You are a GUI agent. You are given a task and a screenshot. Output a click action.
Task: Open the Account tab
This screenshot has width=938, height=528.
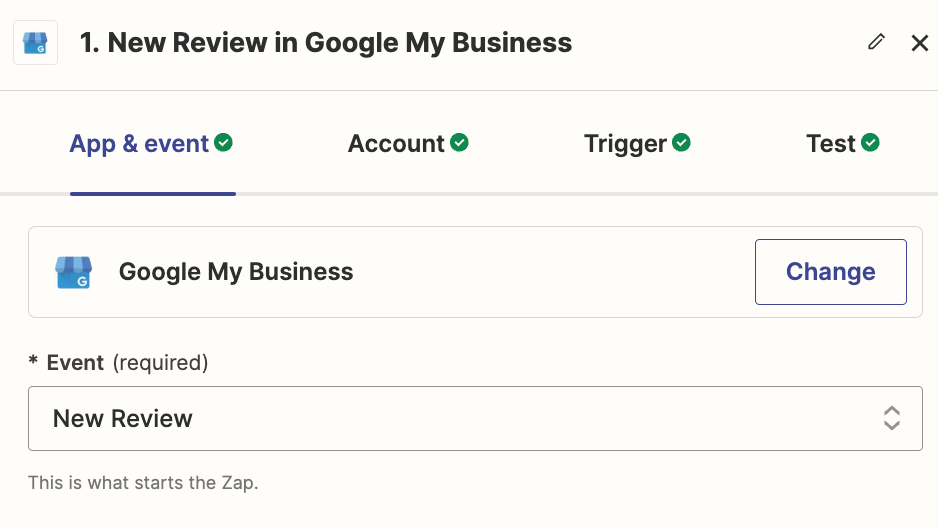pos(396,144)
